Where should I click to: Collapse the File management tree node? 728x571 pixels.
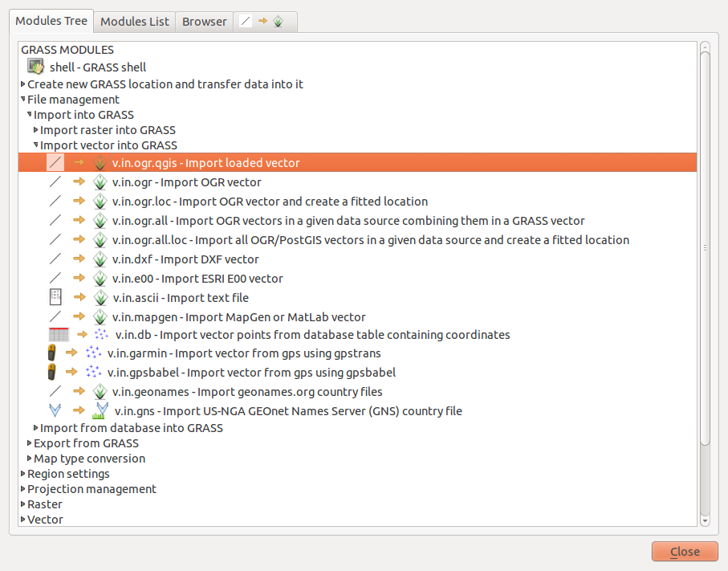pos(22,100)
